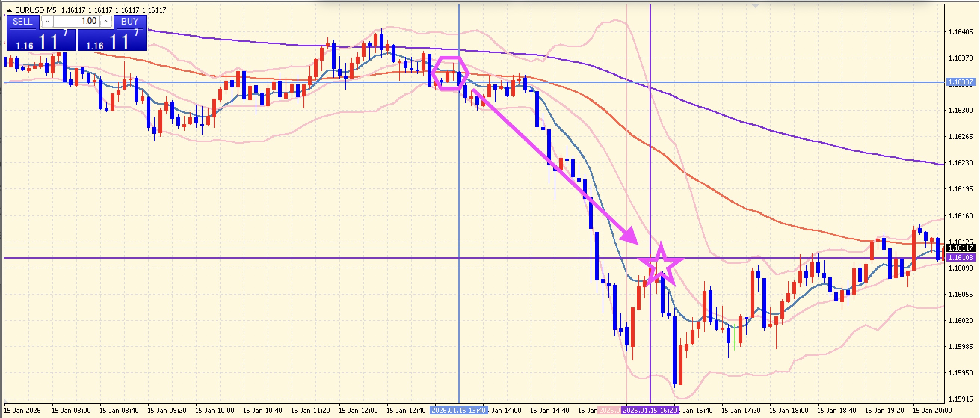Viewport: 980px width, 418px height.
Task: Click the SELL button
Action: coord(22,22)
